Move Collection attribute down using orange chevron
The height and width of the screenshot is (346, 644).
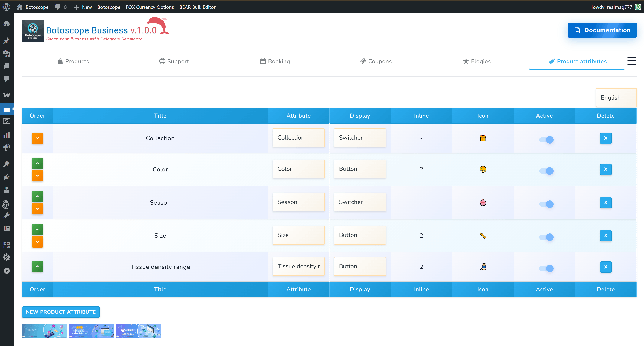(x=37, y=138)
